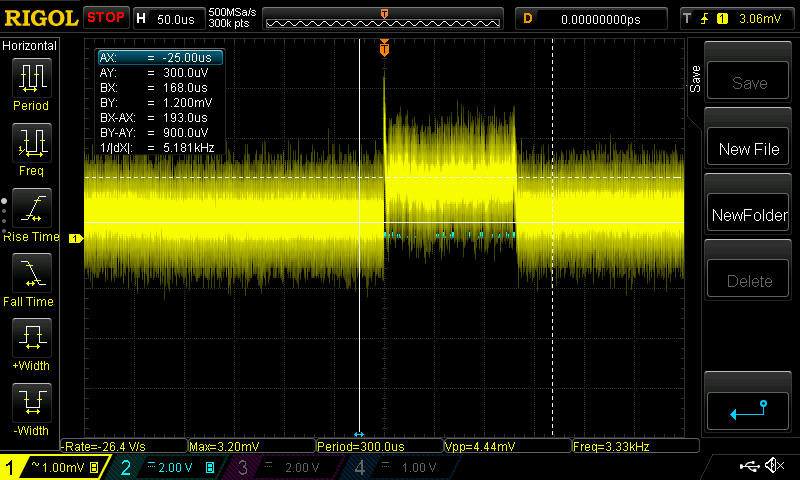Toggle channel 3 at 2.00 V
The width and height of the screenshot is (800, 480).
(286, 467)
